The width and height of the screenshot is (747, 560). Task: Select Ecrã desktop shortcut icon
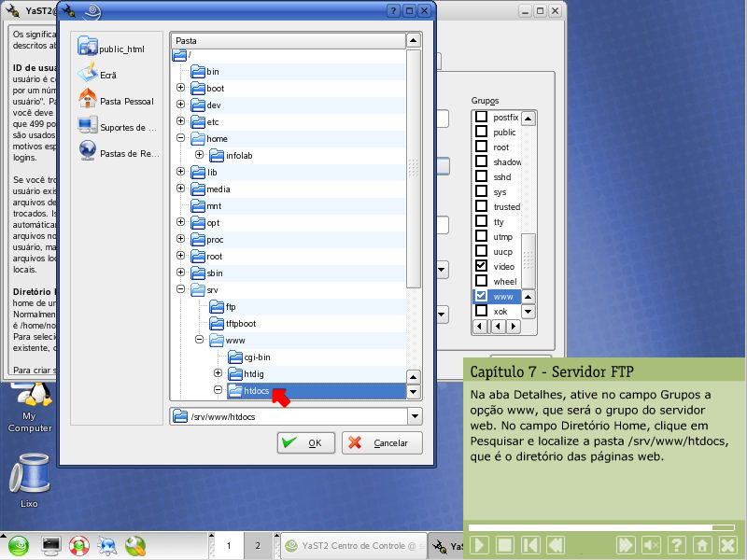(x=88, y=74)
